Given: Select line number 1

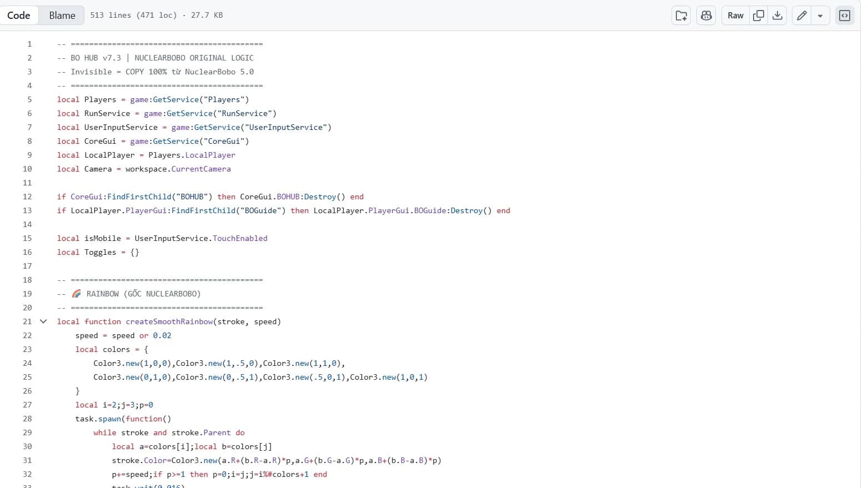Looking at the screenshot, I should tap(29, 44).
